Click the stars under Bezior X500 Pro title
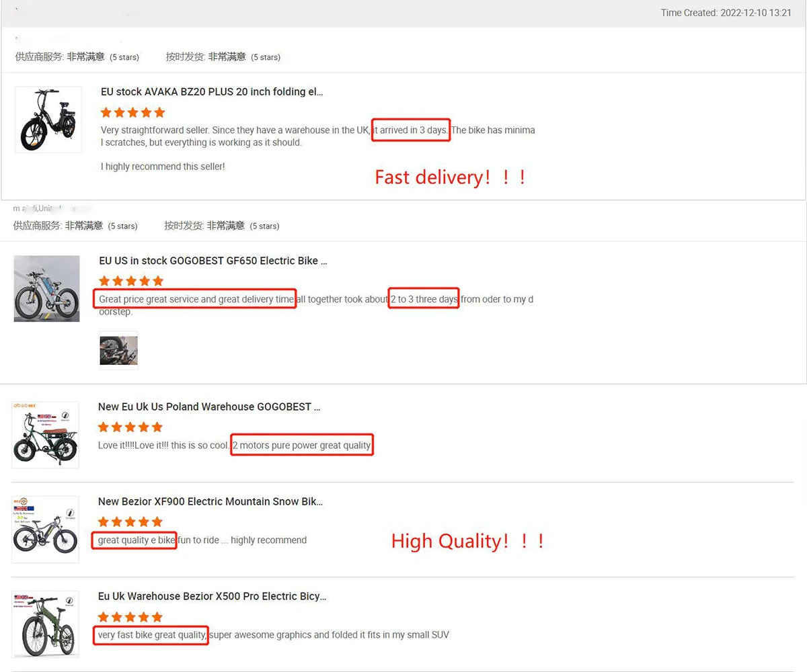 click(130, 617)
